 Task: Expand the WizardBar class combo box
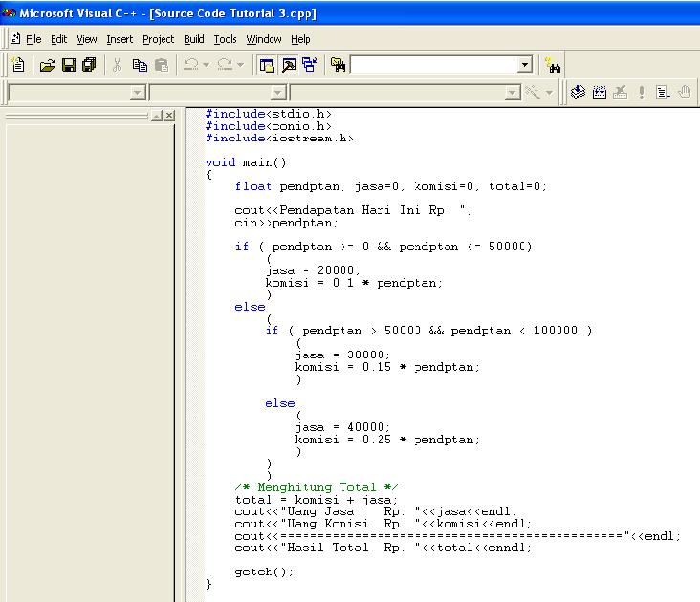[x=138, y=93]
